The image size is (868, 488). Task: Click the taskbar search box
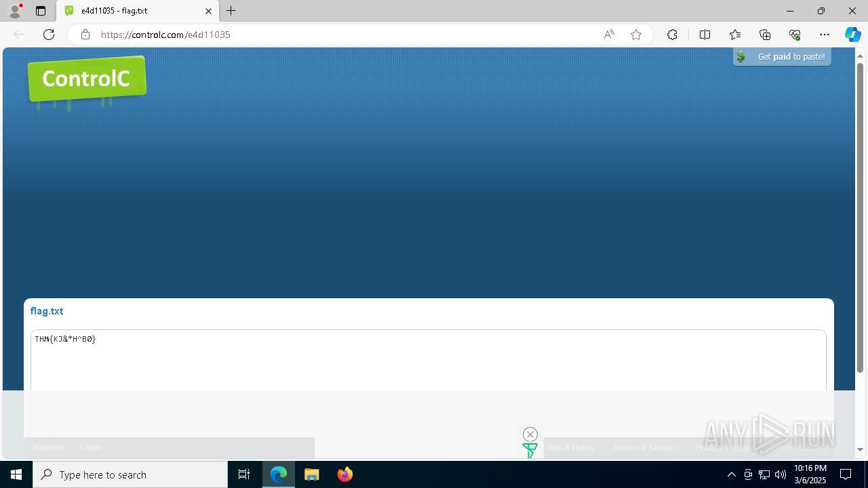pos(130,474)
